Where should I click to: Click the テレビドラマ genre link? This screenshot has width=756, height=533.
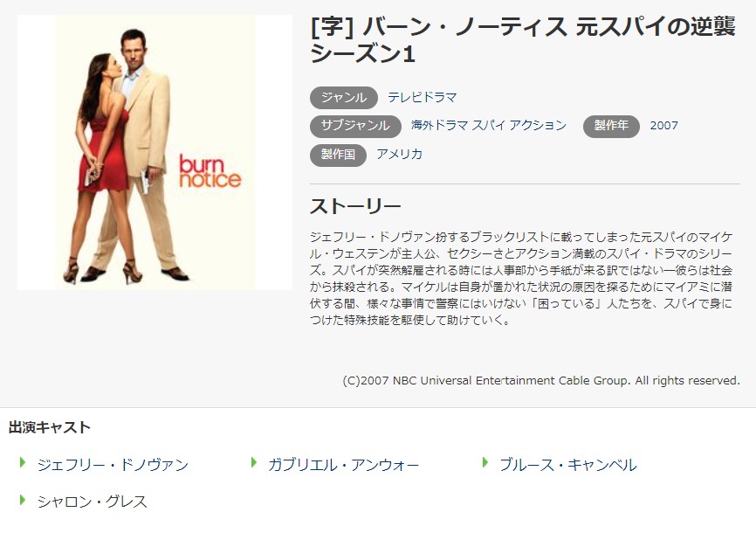(423, 98)
